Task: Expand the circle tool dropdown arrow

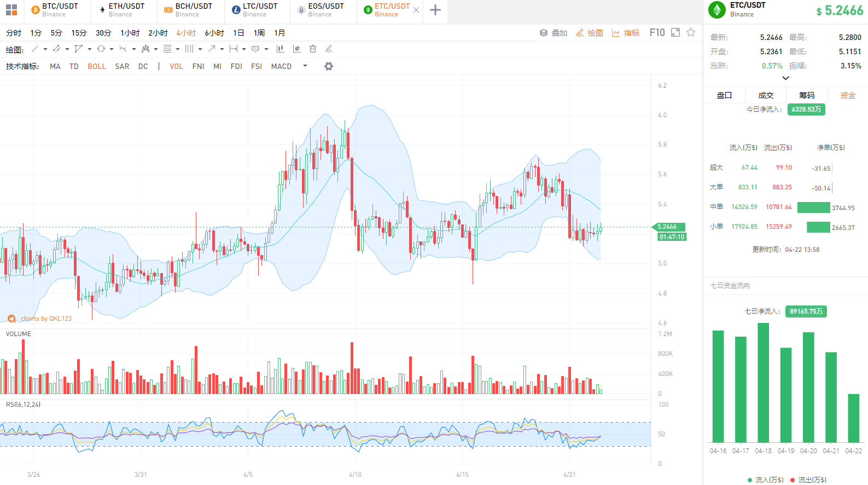Action: (112, 49)
